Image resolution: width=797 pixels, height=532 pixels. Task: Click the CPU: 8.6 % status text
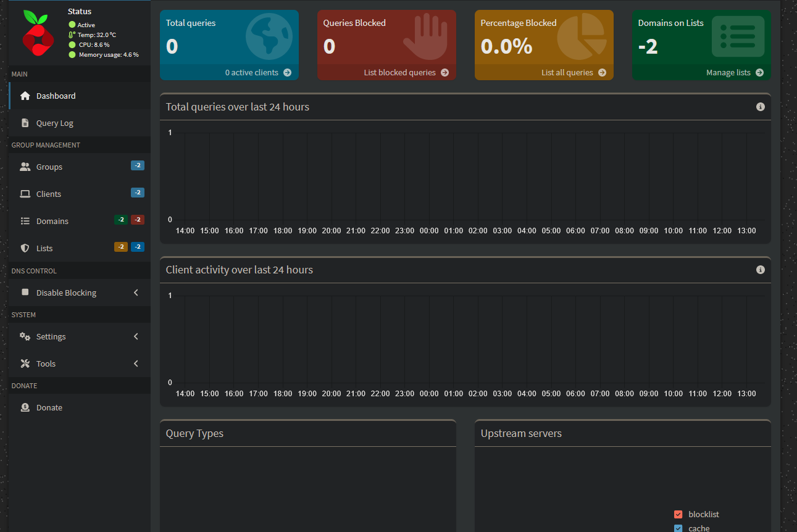point(94,45)
